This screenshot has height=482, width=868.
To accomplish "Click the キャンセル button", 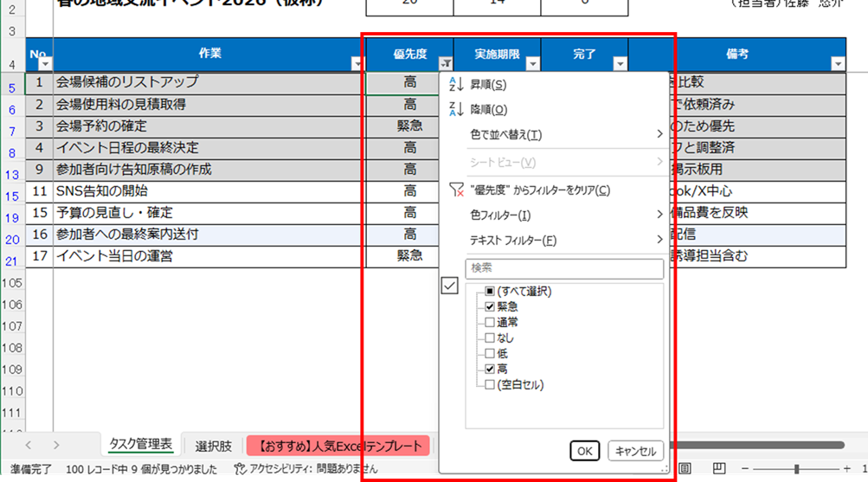I will pyautogui.click(x=635, y=451).
